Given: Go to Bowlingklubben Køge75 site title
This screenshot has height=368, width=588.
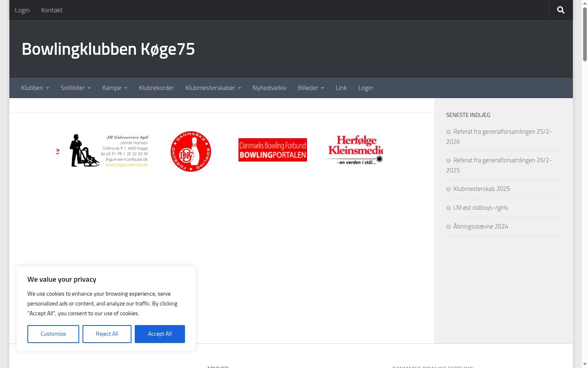Looking at the screenshot, I should (108, 49).
